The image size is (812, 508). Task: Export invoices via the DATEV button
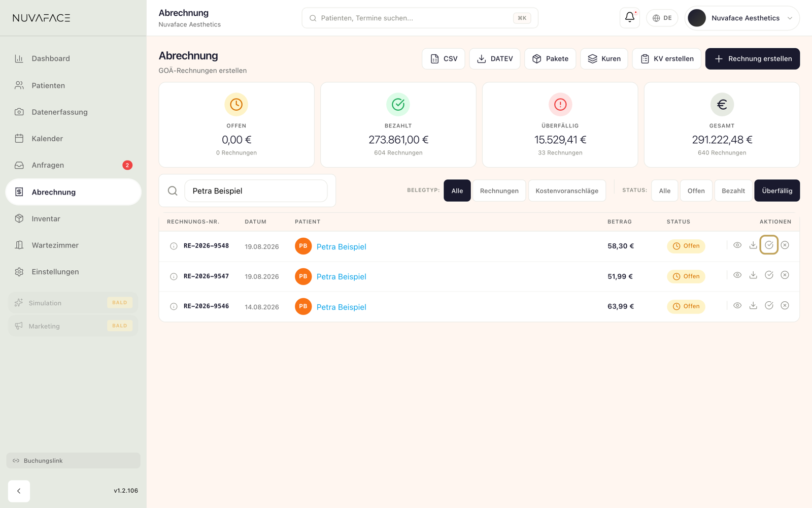click(x=495, y=59)
